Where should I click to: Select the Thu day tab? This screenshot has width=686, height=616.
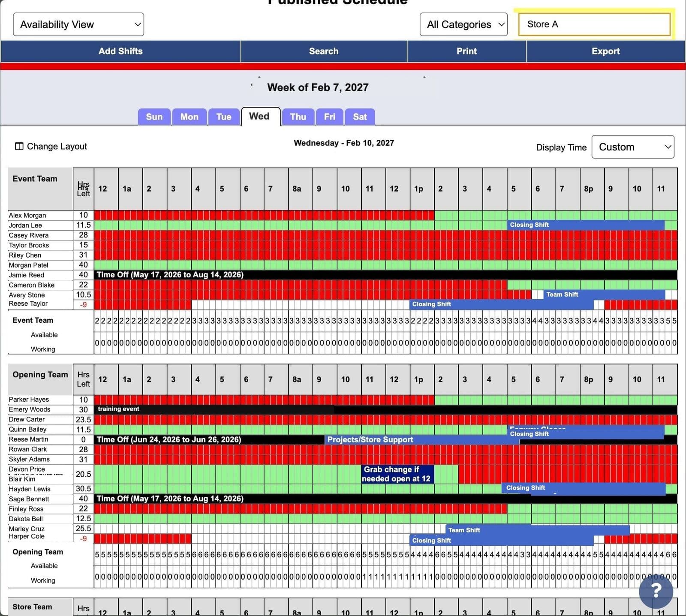tap(298, 117)
